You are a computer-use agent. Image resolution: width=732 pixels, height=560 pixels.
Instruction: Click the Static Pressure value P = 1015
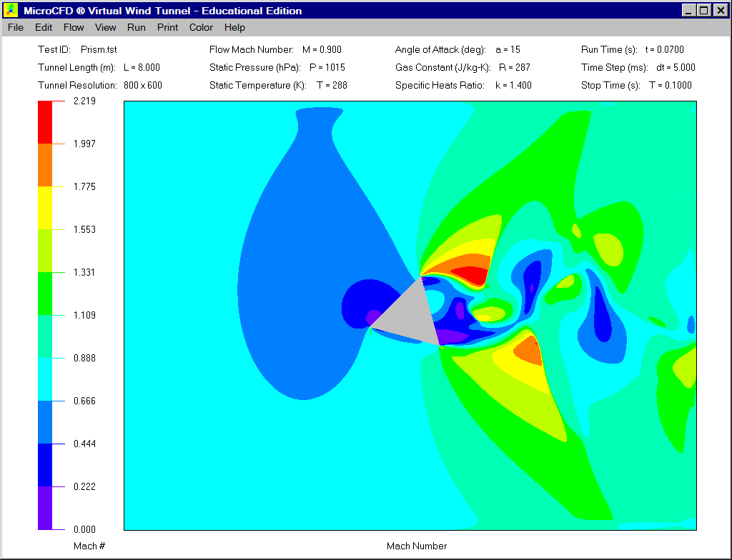pos(327,67)
